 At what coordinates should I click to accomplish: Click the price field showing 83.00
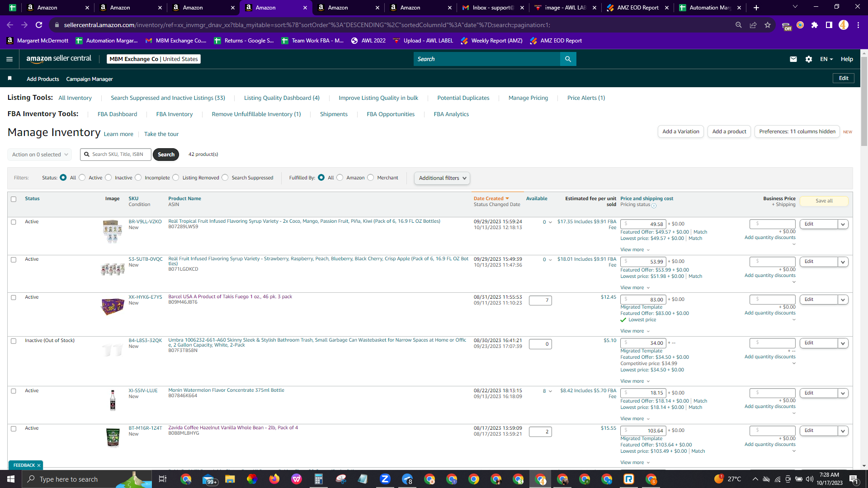click(x=643, y=300)
